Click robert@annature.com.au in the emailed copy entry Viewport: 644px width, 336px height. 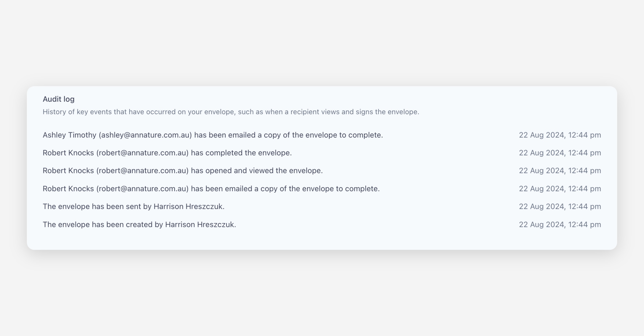(142, 189)
